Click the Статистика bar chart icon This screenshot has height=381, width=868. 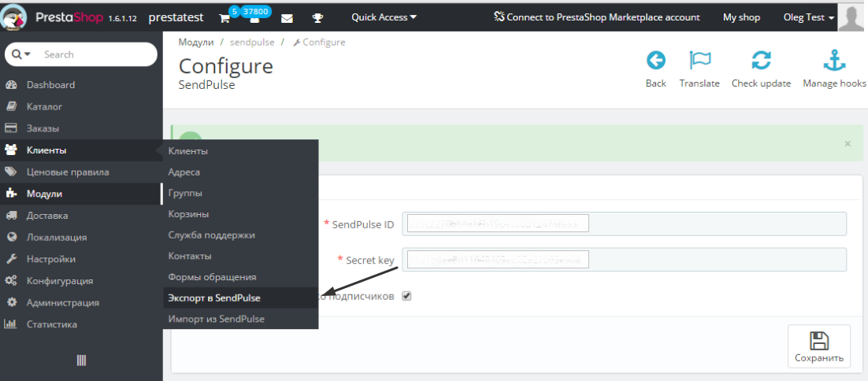11,324
